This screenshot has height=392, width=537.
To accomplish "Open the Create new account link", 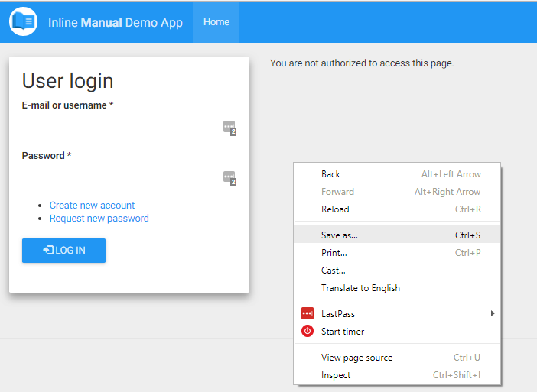I will (x=92, y=206).
